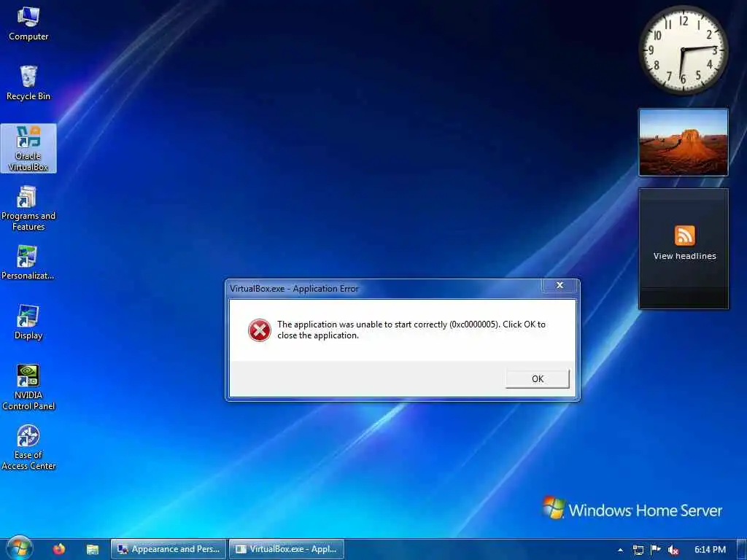This screenshot has height=560, width=747.
Task: Select the Personalization desktop shortcut
Action: 28,262
